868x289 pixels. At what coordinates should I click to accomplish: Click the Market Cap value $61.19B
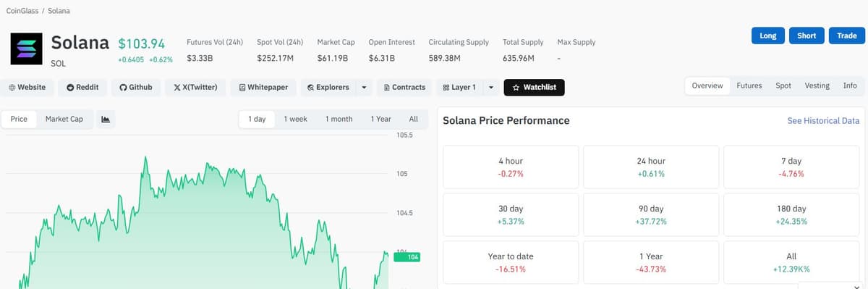pos(333,58)
